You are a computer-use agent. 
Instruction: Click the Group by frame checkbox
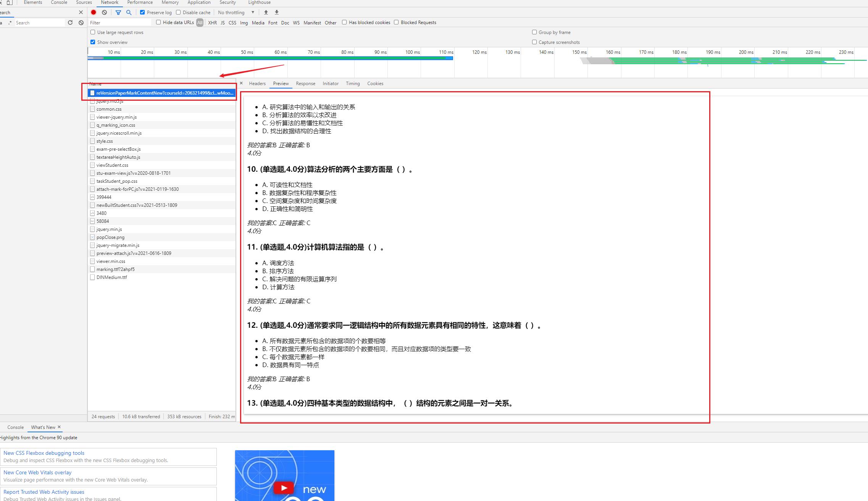[534, 32]
